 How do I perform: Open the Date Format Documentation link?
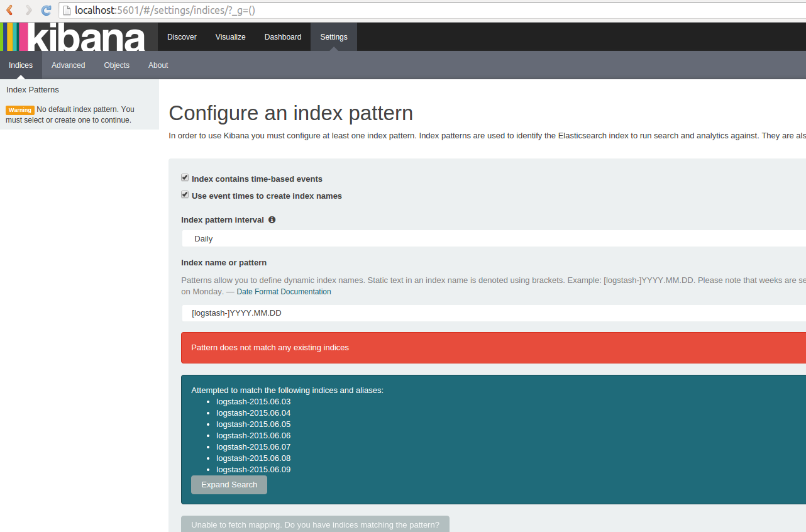coord(284,292)
